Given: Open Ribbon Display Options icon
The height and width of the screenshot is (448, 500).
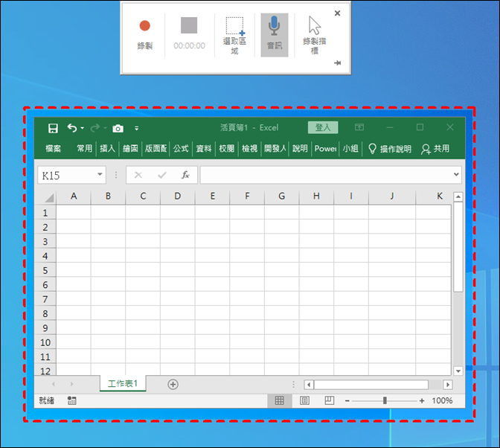Looking at the screenshot, I should (x=359, y=127).
